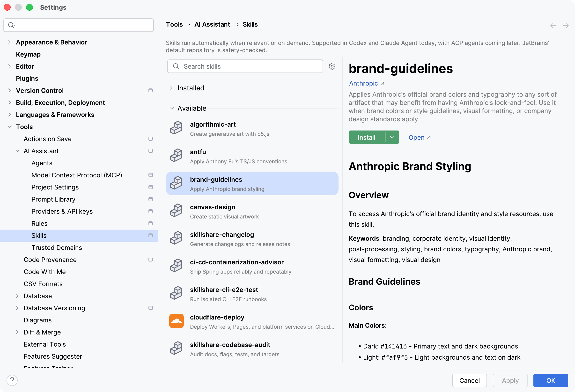Select Trusted Domains settings
The width and height of the screenshot is (575, 392).
(57, 247)
